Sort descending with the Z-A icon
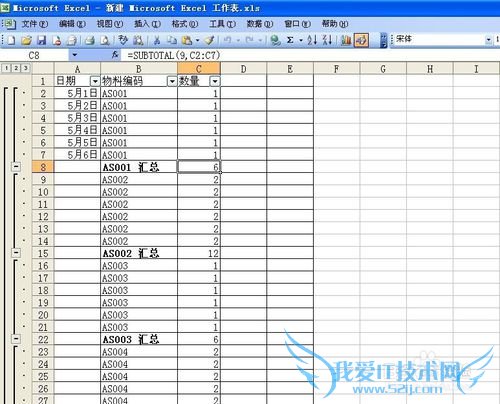This screenshot has height=404, width=500. [x=327, y=40]
